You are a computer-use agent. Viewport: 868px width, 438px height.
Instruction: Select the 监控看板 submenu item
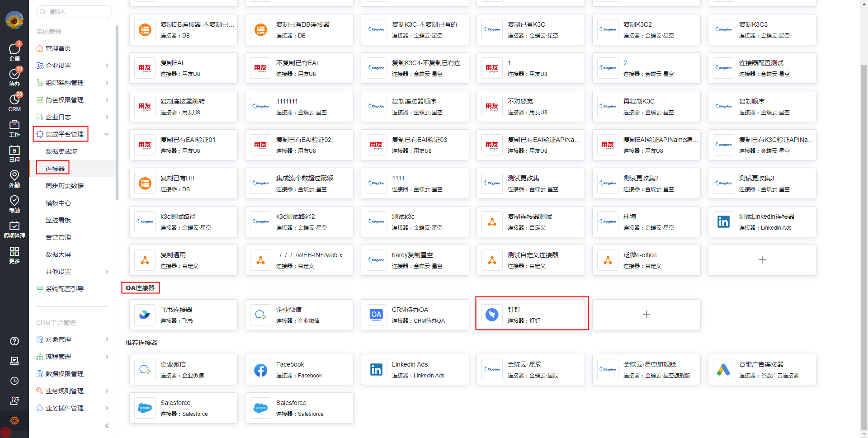click(x=72, y=220)
